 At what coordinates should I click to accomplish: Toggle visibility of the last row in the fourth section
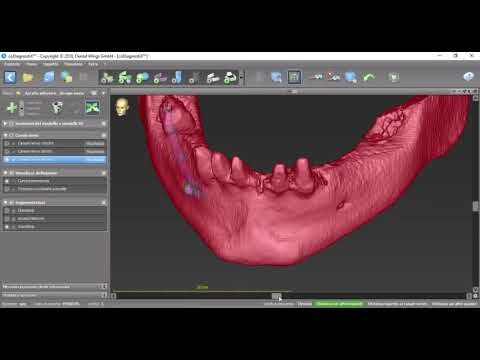click(7, 227)
